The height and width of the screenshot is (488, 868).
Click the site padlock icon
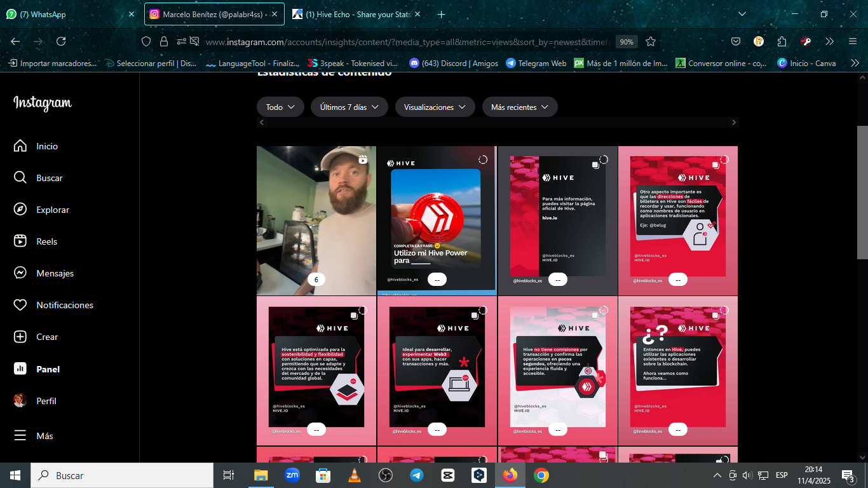coord(164,41)
